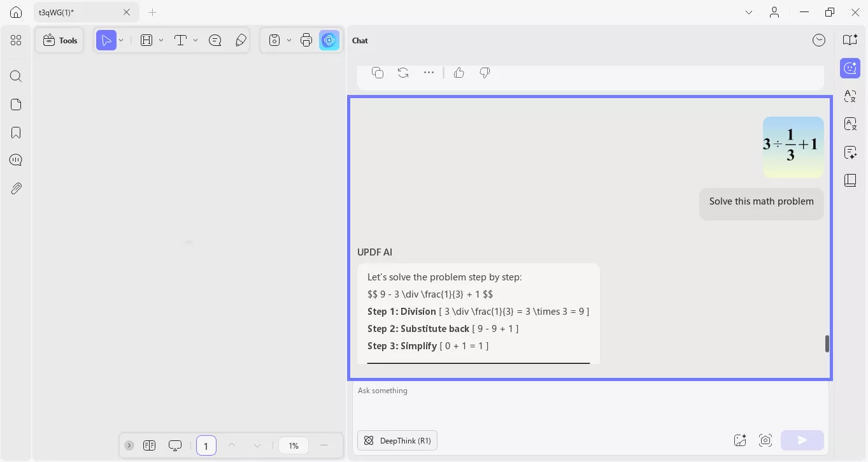This screenshot has width=868, height=462.
Task: Switch to the DeepThink (R1) model
Action: [x=397, y=440]
